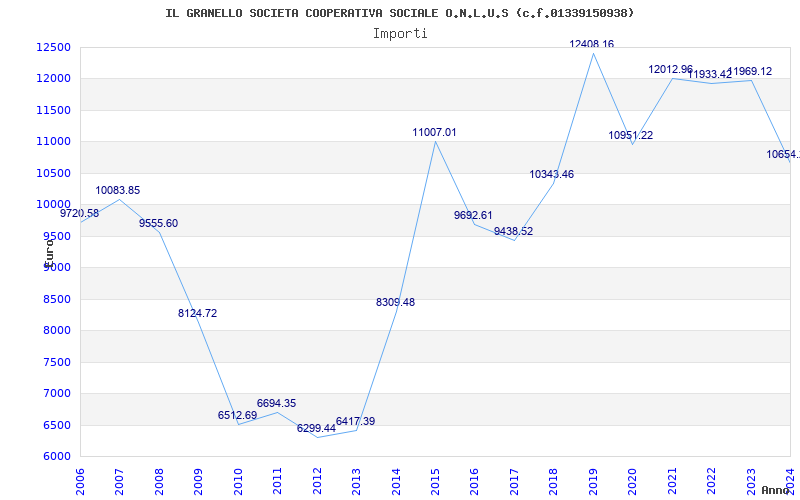
Task: Click y-axis tick 8500
Action: 56,299
